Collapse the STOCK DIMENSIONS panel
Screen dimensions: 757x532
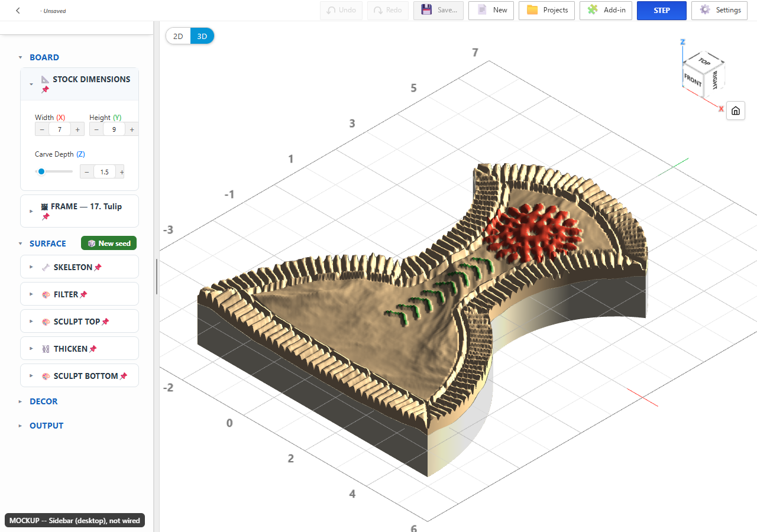point(31,85)
